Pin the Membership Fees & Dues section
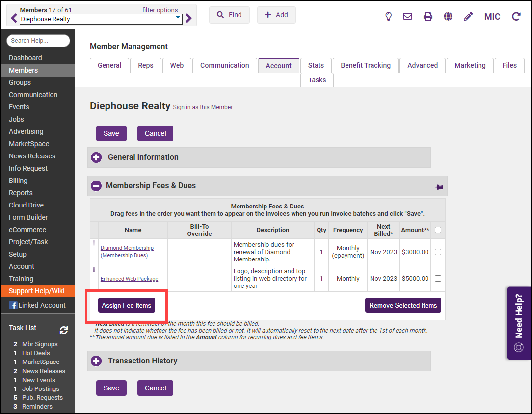The height and width of the screenshot is (414, 532). (439, 187)
